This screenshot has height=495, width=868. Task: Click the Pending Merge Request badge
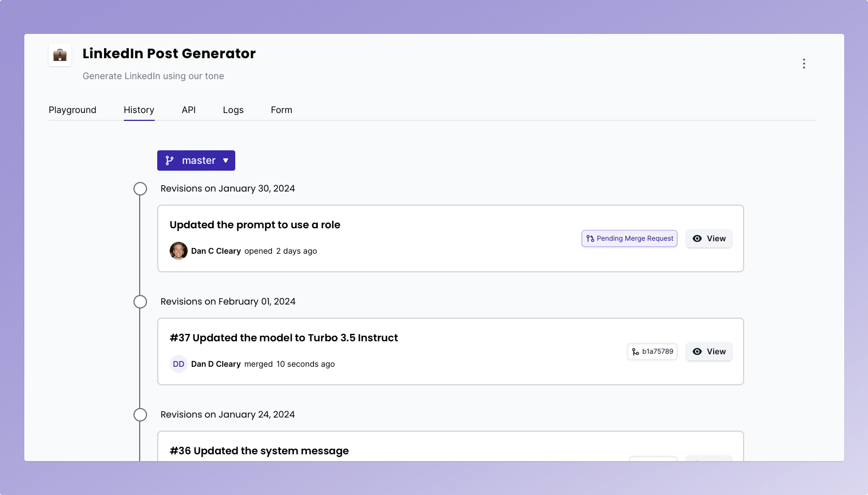(629, 238)
